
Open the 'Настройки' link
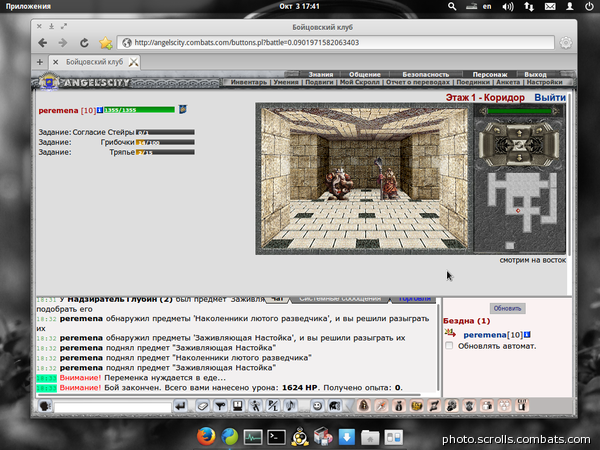click(x=544, y=82)
